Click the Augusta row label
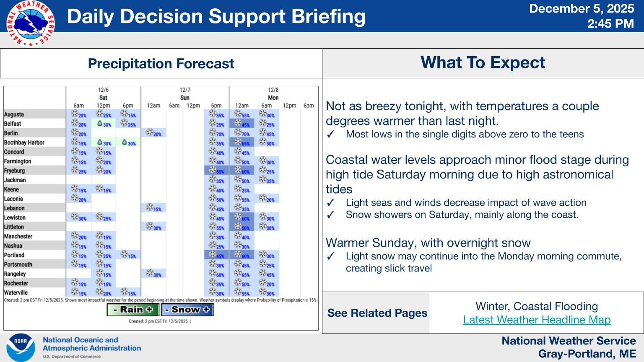This screenshot has height=362, width=644. tap(14, 114)
